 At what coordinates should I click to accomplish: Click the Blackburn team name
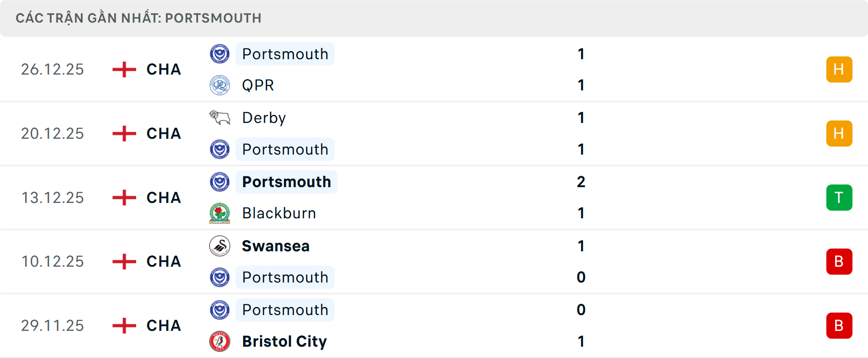point(278,213)
